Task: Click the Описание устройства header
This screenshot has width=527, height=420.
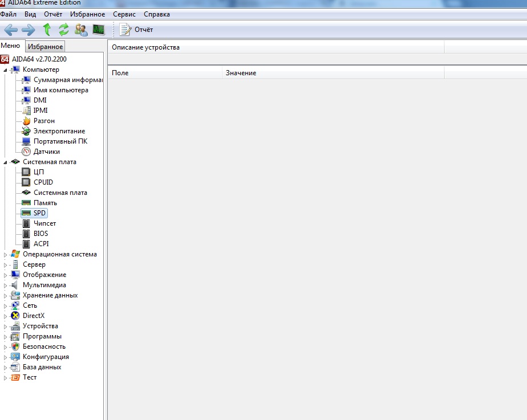Action: 276,47
